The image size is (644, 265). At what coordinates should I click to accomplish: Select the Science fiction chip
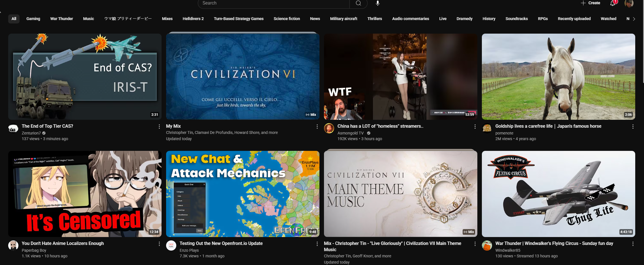tap(287, 19)
